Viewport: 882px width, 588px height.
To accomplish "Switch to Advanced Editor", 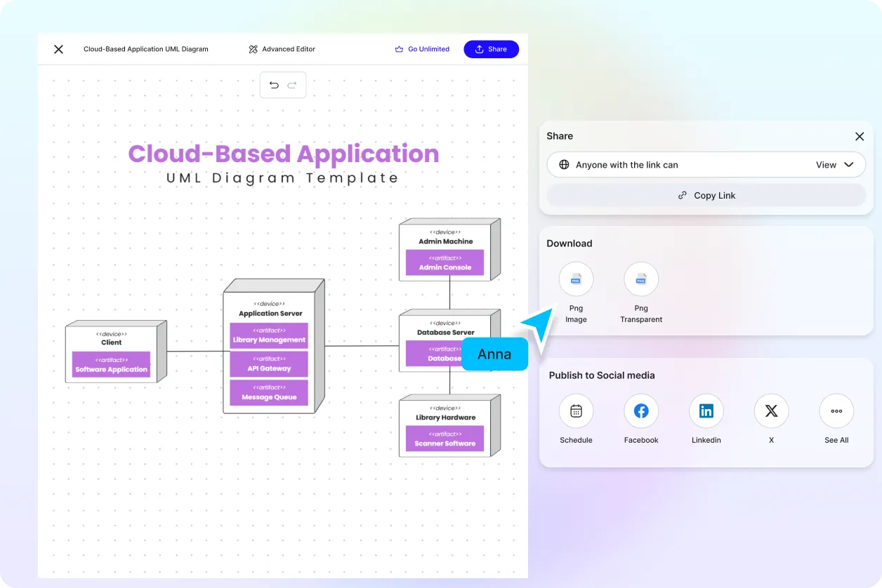I will (282, 49).
